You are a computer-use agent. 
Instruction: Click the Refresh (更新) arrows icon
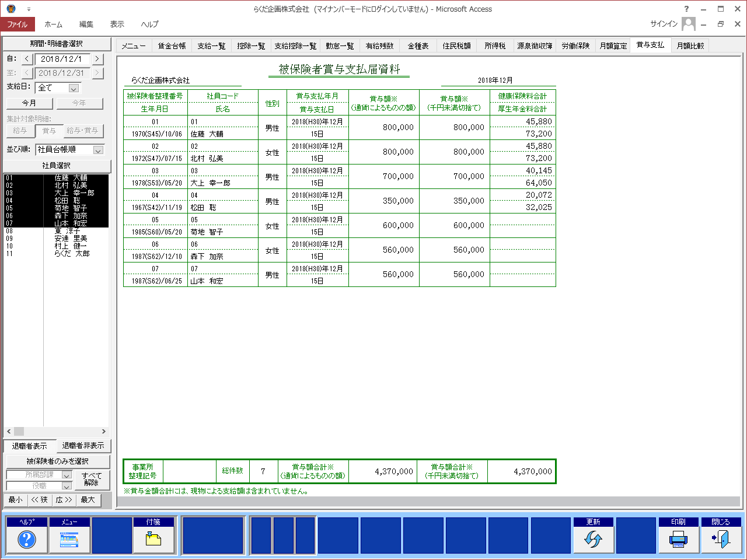coord(593,540)
